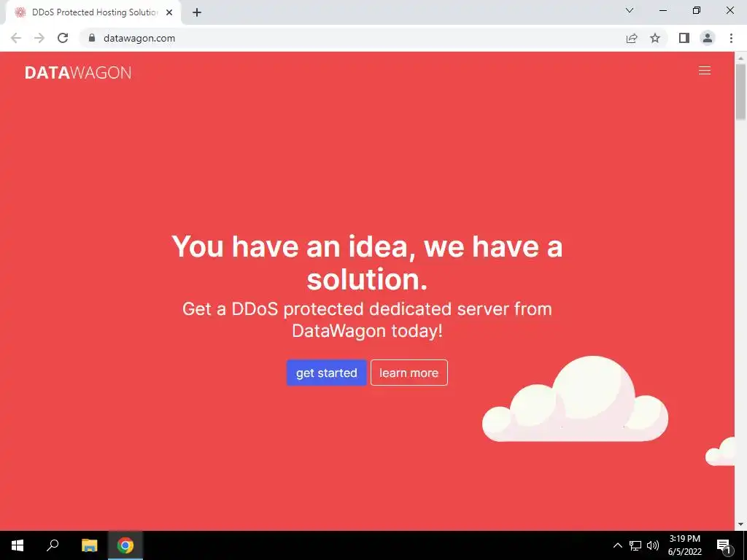The image size is (747, 560).
Task: Click the scrollbar down arrow
Action: click(740, 524)
